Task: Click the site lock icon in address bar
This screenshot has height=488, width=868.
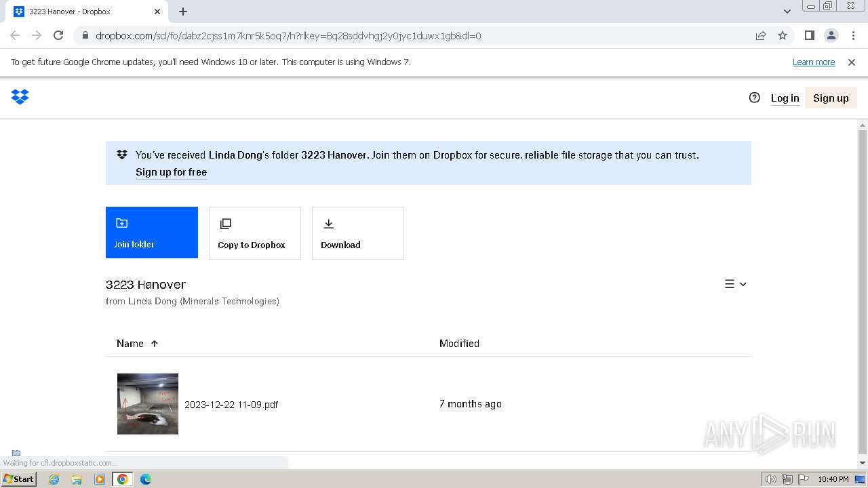Action: point(85,35)
